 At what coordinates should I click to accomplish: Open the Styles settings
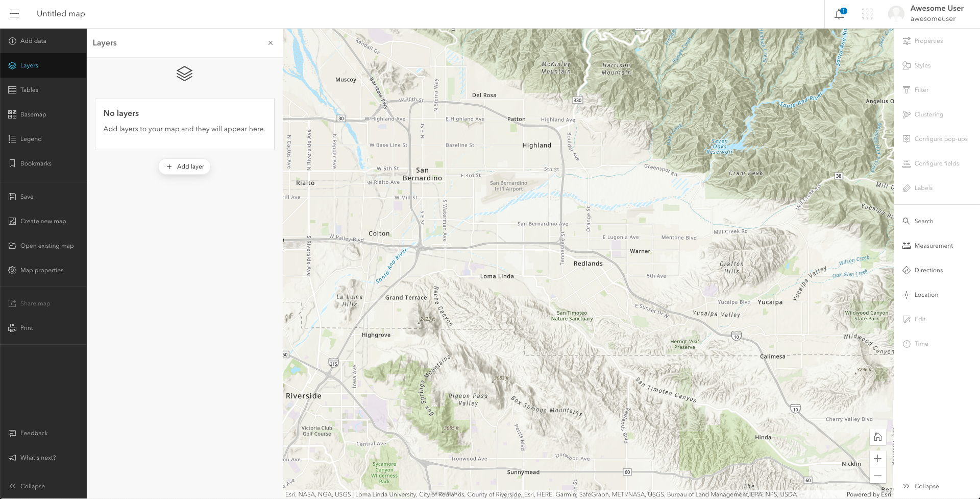coord(922,65)
